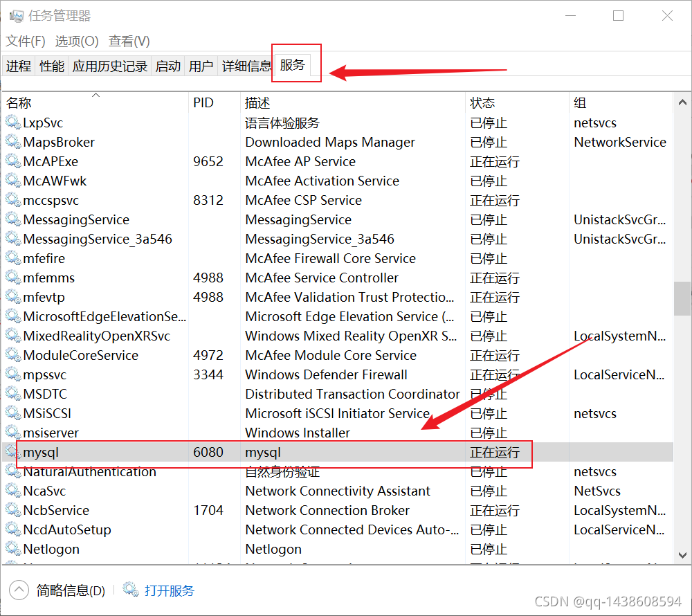Click the gear icon beside Netlogon
692x616 pixels.
point(12,549)
